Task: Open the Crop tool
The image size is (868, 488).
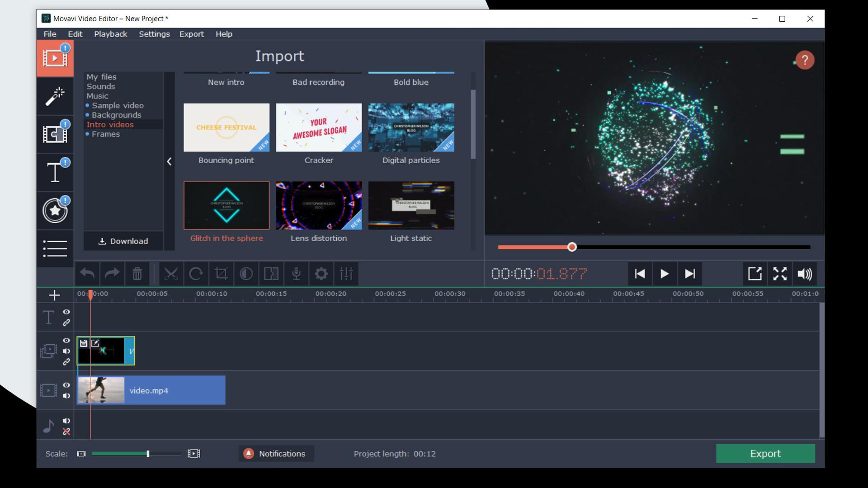Action: coord(221,273)
